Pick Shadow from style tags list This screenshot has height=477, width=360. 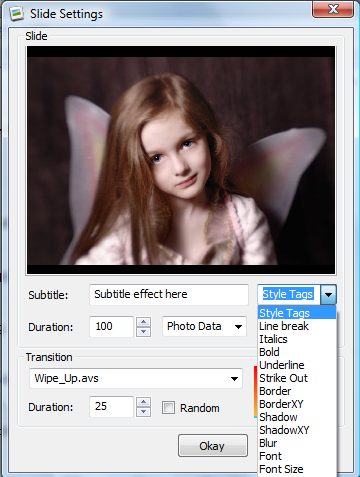pos(297,417)
